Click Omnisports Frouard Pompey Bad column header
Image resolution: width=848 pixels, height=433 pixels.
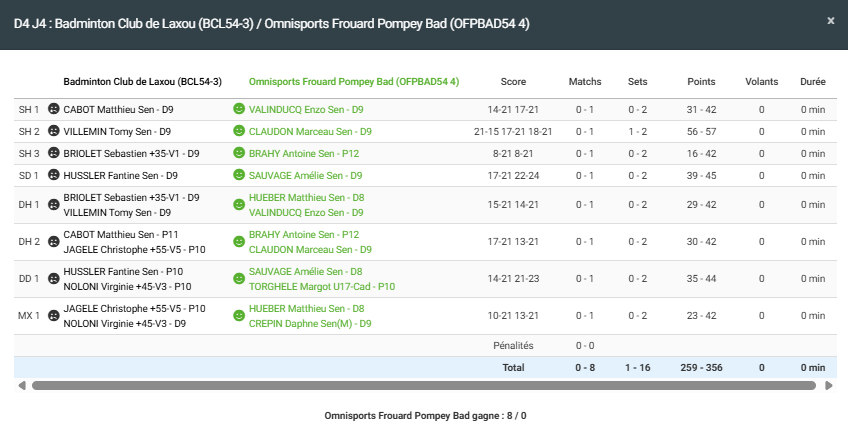353,82
